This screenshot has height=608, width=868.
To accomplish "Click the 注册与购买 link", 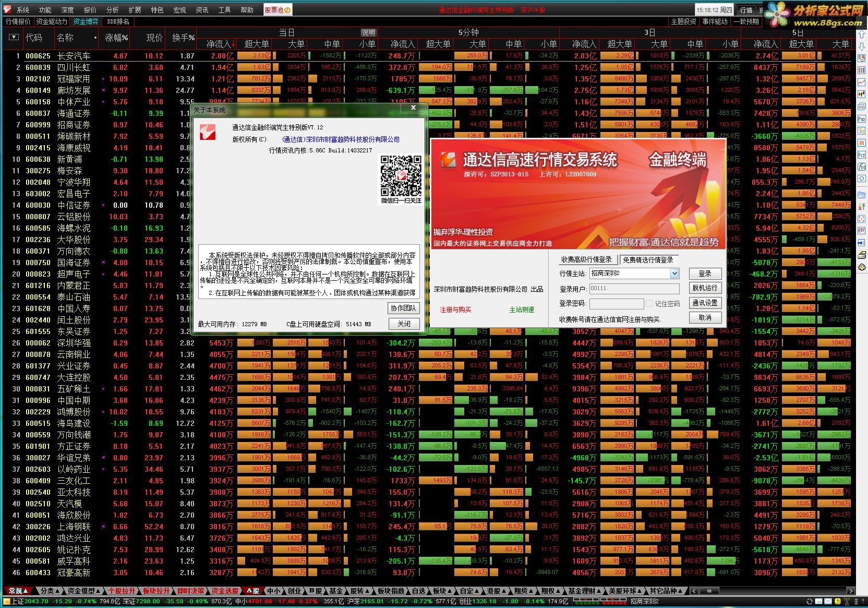I will click(x=455, y=310).
